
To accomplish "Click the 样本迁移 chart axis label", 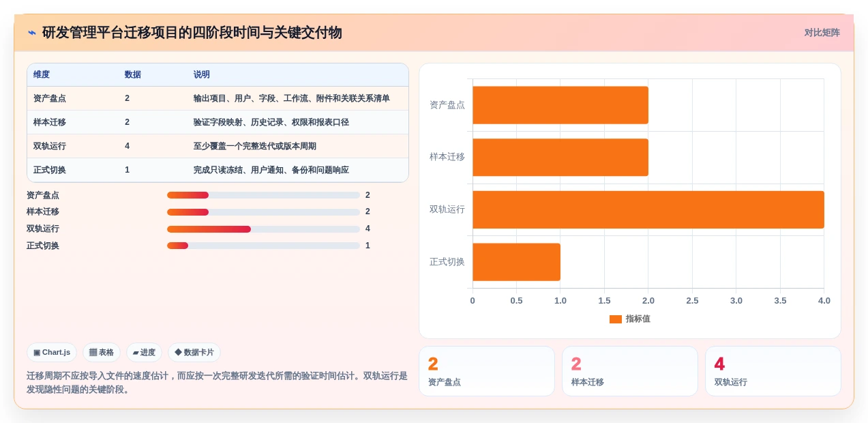I will click(447, 157).
